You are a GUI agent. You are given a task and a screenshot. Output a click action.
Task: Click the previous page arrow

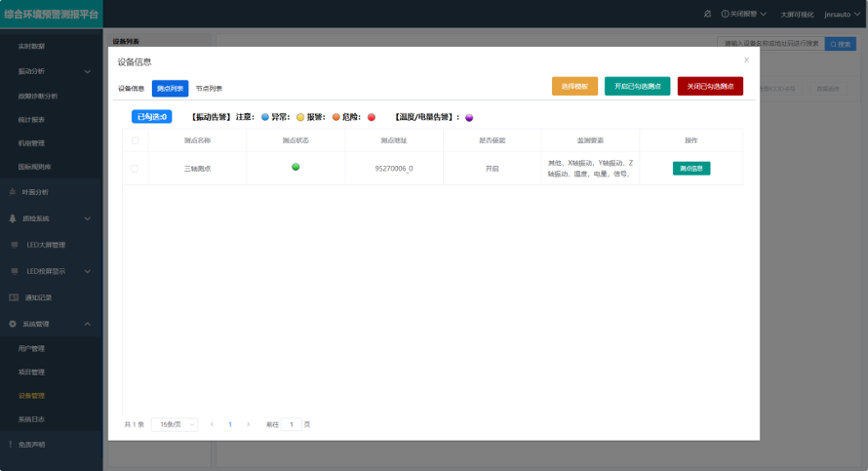coord(212,424)
